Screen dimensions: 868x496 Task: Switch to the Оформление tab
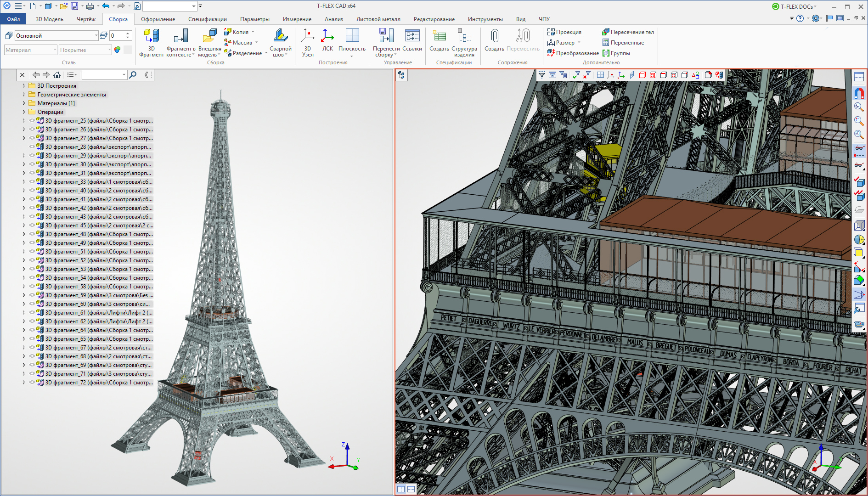point(158,19)
